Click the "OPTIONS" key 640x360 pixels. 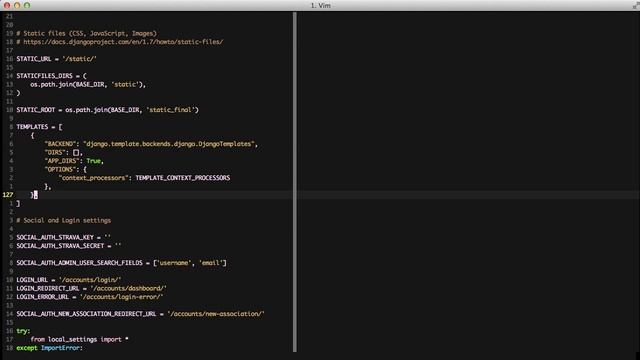point(60,169)
